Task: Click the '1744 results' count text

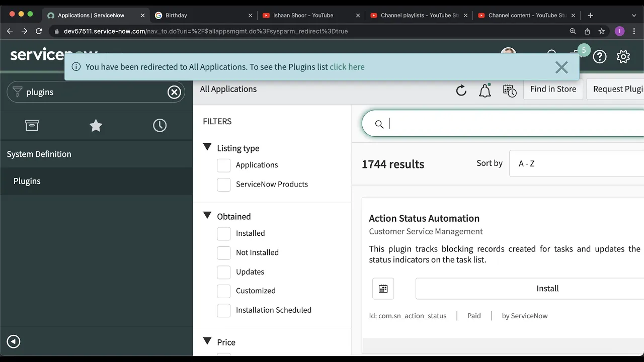Action: 393,164
